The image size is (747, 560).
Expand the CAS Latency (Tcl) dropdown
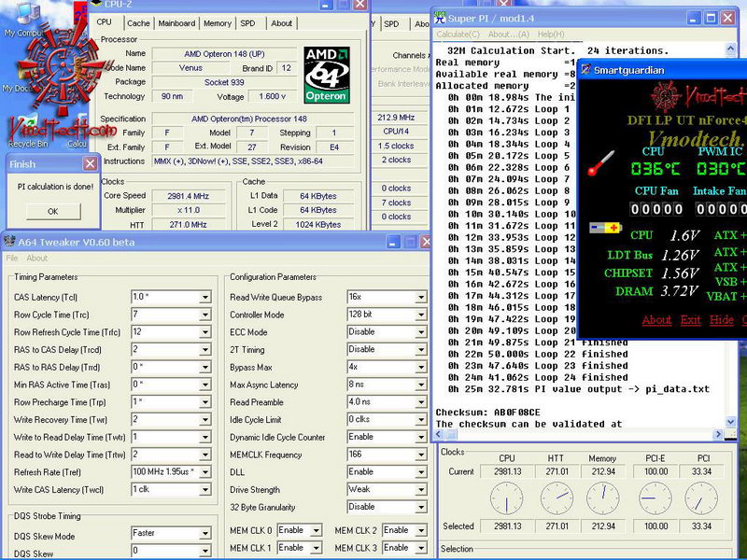204,298
